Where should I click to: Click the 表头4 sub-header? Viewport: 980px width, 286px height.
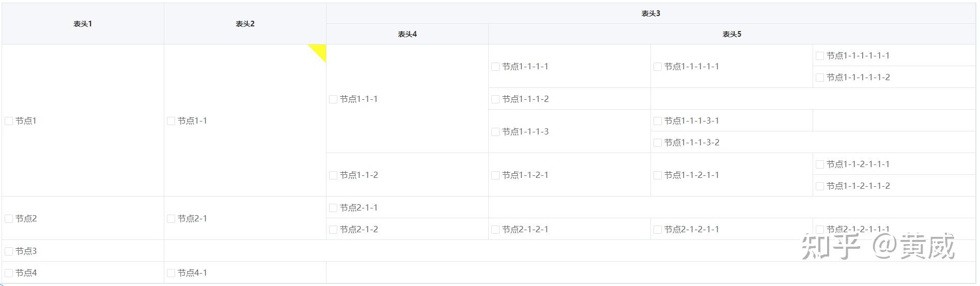pyautogui.click(x=407, y=34)
